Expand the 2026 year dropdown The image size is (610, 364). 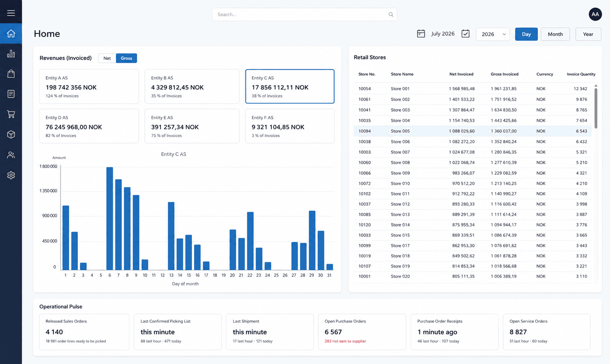click(x=493, y=34)
